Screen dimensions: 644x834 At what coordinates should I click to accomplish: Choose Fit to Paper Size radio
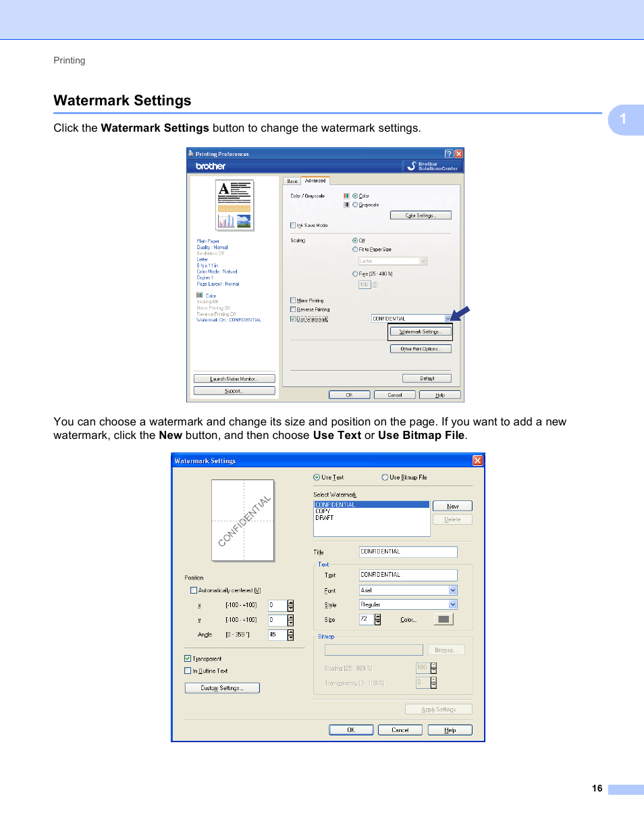pyautogui.click(x=355, y=249)
